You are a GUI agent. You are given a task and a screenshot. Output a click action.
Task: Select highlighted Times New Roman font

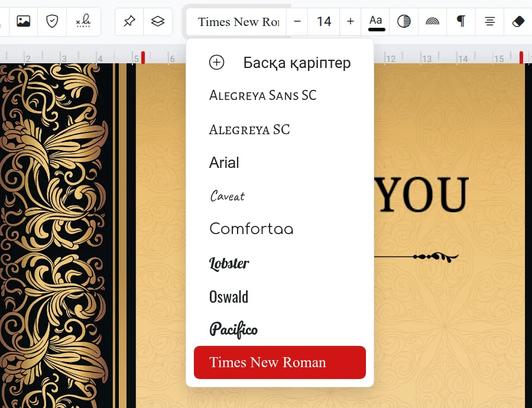pyautogui.click(x=280, y=362)
